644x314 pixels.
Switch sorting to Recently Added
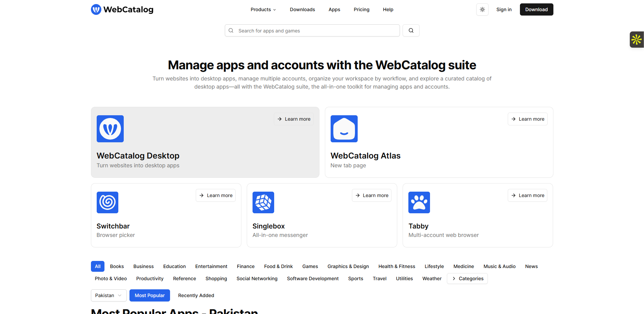pos(196,295)
